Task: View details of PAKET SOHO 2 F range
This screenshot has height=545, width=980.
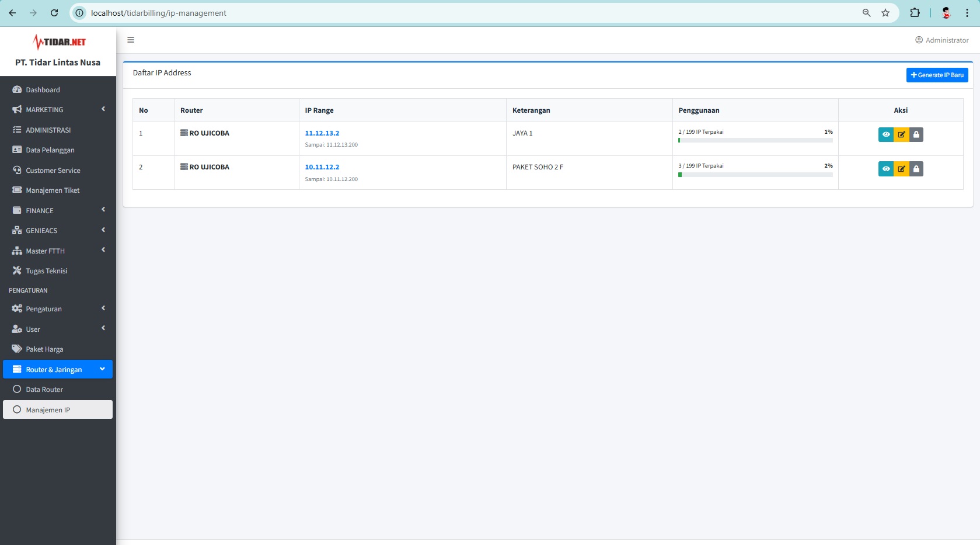Action: coord(885,169)
